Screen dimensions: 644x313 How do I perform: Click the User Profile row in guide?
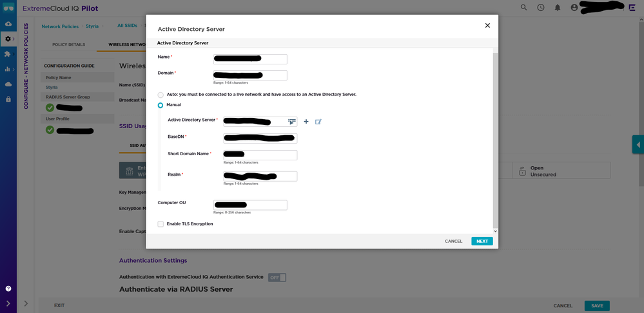click(x=77, y=119)
